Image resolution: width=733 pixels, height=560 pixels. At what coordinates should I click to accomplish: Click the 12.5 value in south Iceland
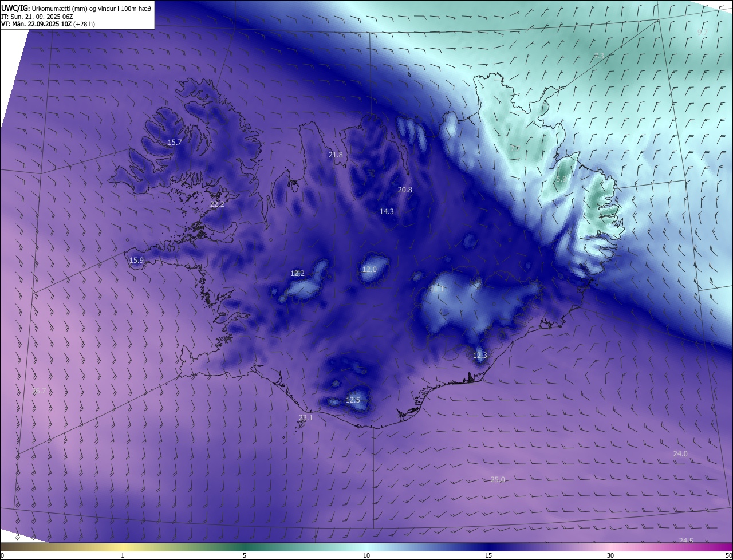(x=353, y=400)
